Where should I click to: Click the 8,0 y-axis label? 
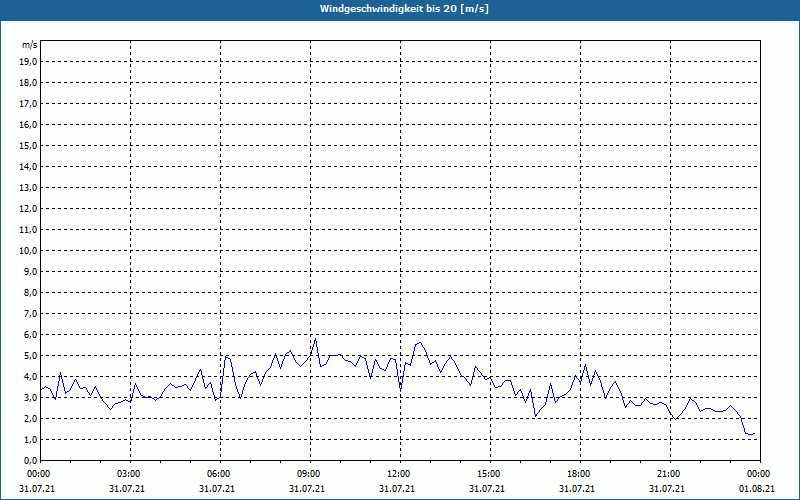pos(30,292)
